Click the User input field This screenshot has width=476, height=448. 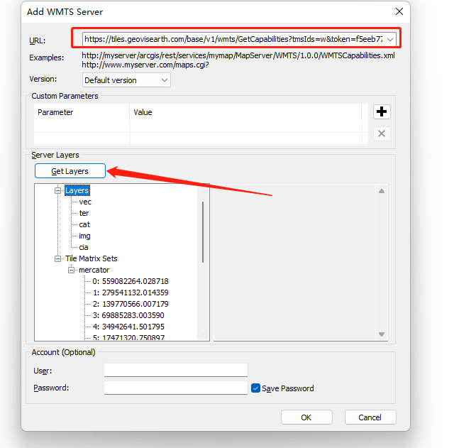point(175,370)
